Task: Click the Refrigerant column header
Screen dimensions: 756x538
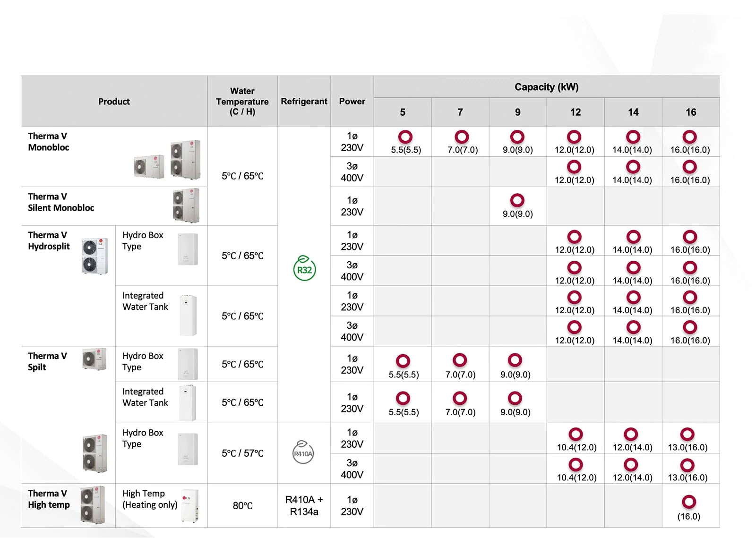Action: [304, 102]
